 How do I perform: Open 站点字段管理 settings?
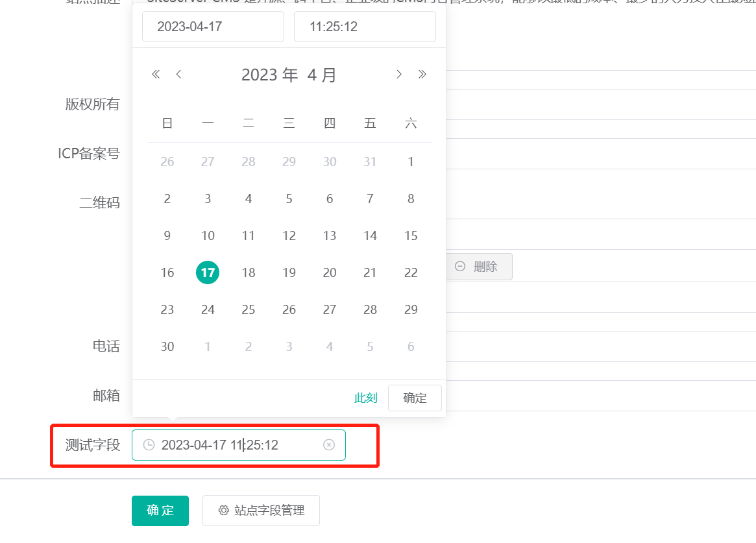pos(261,511)
